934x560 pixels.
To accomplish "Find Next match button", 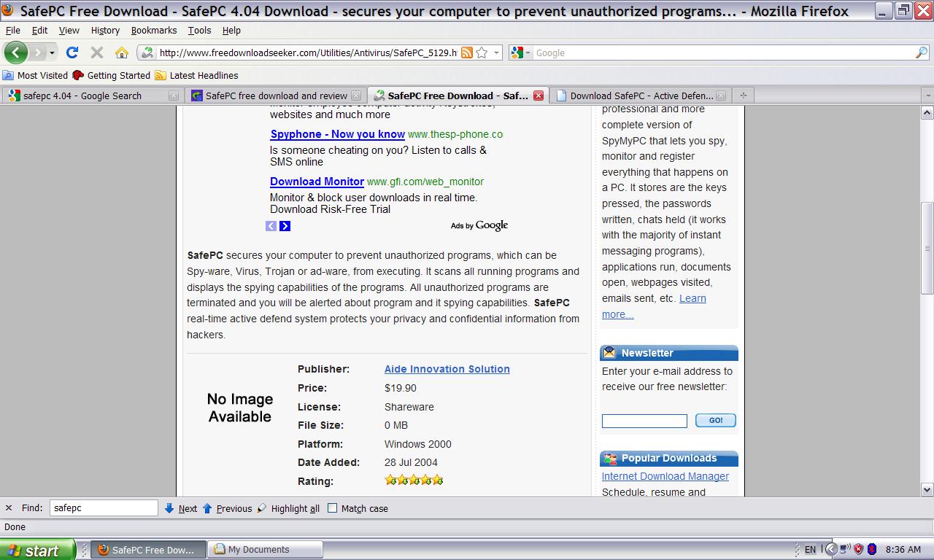I will (x=180, y=508).
